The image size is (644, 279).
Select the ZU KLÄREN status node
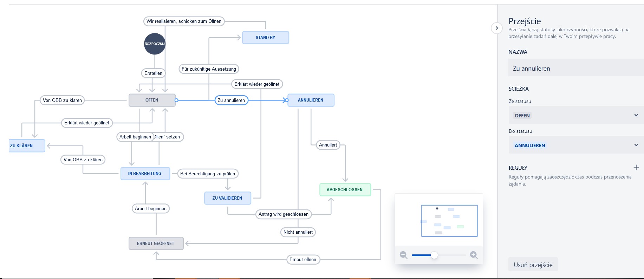(27, 146)
